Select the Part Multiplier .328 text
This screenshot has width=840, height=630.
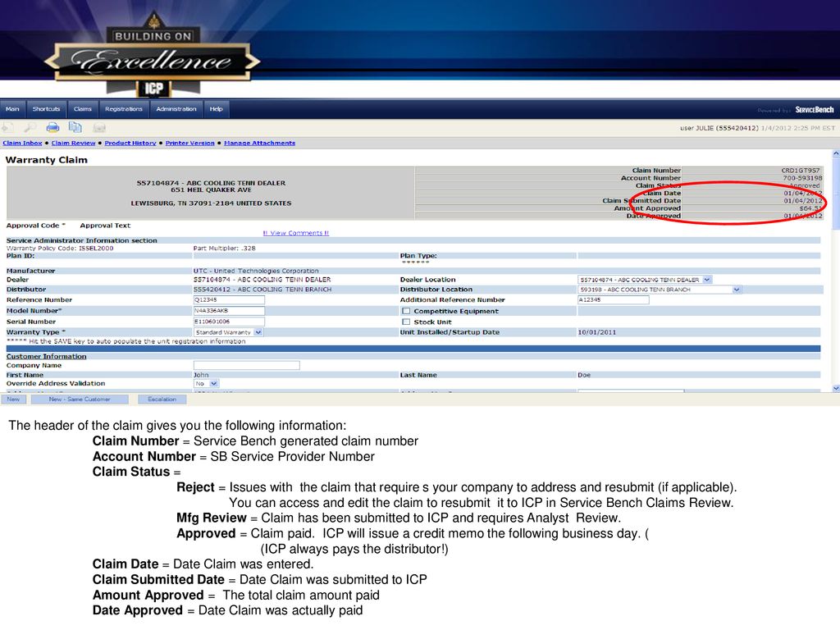click(x=224, y=248)
